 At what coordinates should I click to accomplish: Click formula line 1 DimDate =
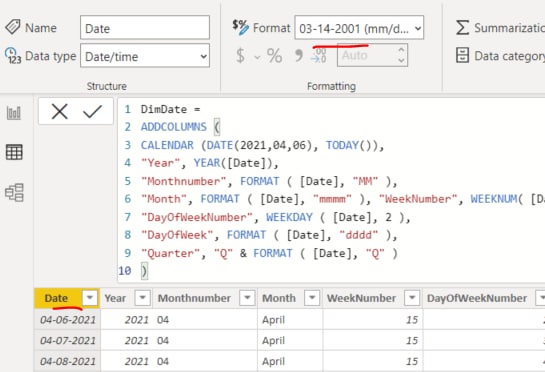170,110
